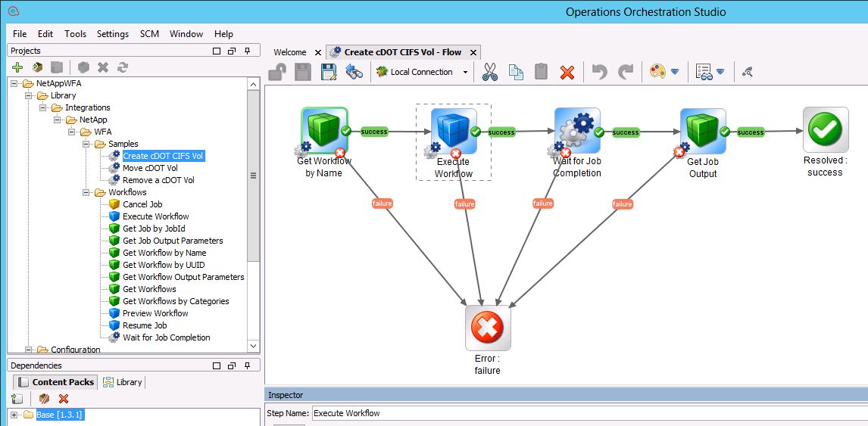This screenshot has width=868, height=426.
Task: Collapse the Integrations folder node
Action: click(x=42, y=107)
